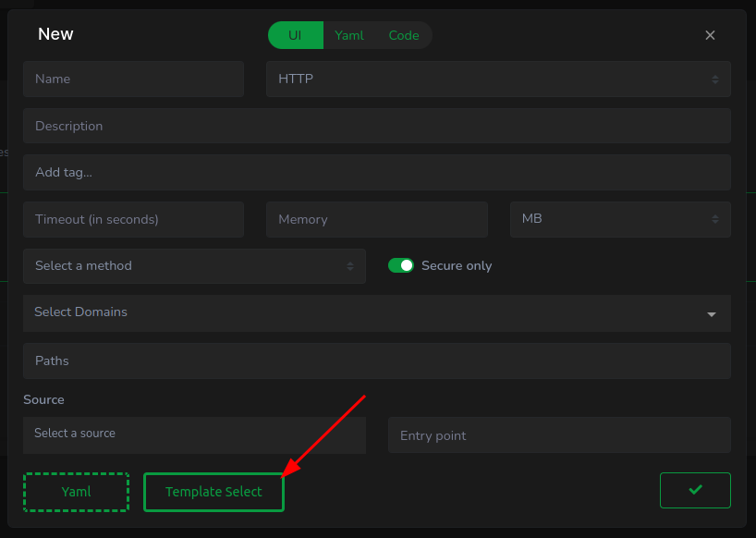Image resolution: width=756 pixels, height=538 pixels.
Task: Click the Entry point field
Action: 559,435
